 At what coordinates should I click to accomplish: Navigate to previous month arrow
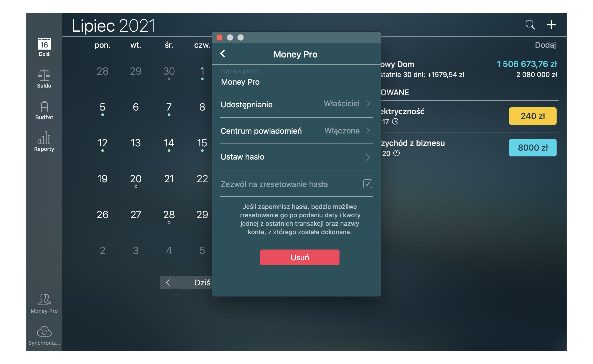[168, 282]
